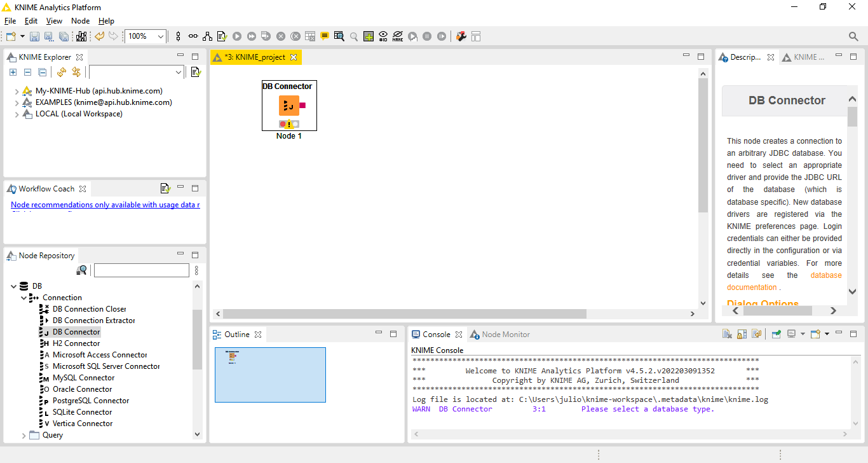Click the canvas horizontal scrollbar thumb
The width and height of the screenshot is (868, 463).
(404, 314)
